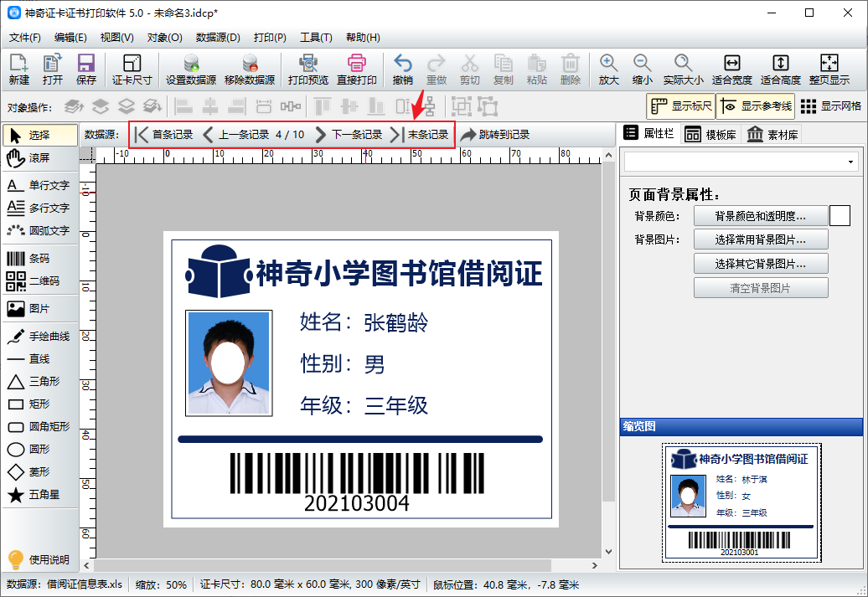Select the 条码 barcode tool
The height and width of the screenshot is (597, 868).
40,259
